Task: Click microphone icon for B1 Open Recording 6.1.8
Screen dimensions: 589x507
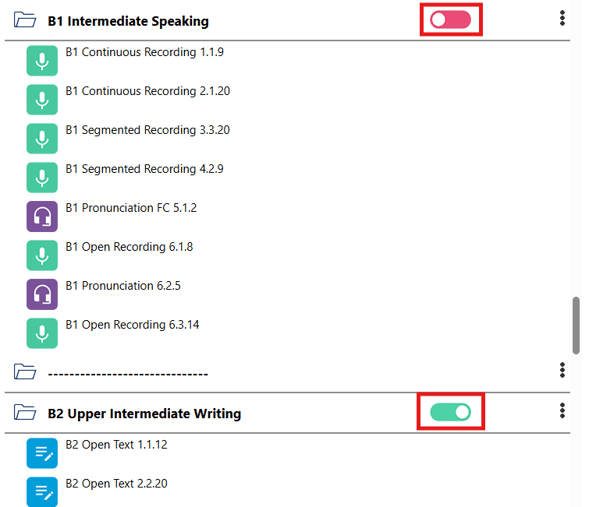Action: point(42,255)
